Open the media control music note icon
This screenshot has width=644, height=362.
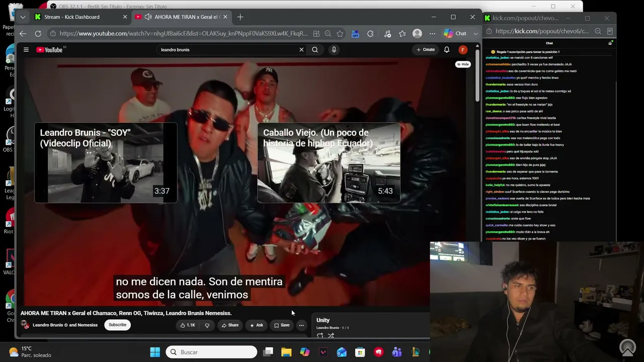pos(387,34)
